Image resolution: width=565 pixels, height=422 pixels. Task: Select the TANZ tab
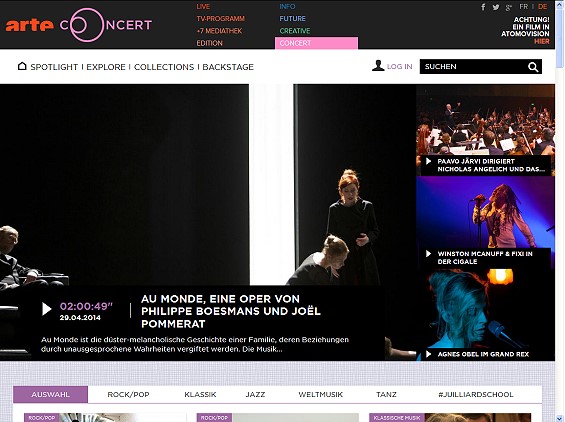[386, 395]
